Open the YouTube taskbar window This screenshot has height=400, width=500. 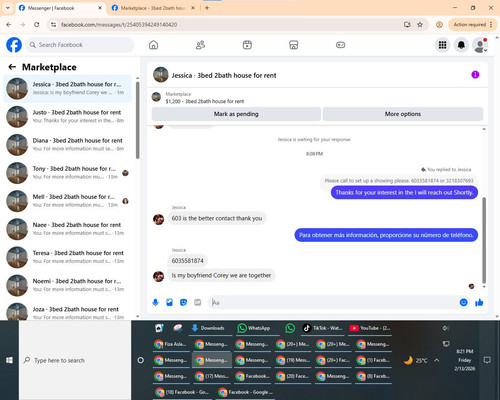point(370,328)
